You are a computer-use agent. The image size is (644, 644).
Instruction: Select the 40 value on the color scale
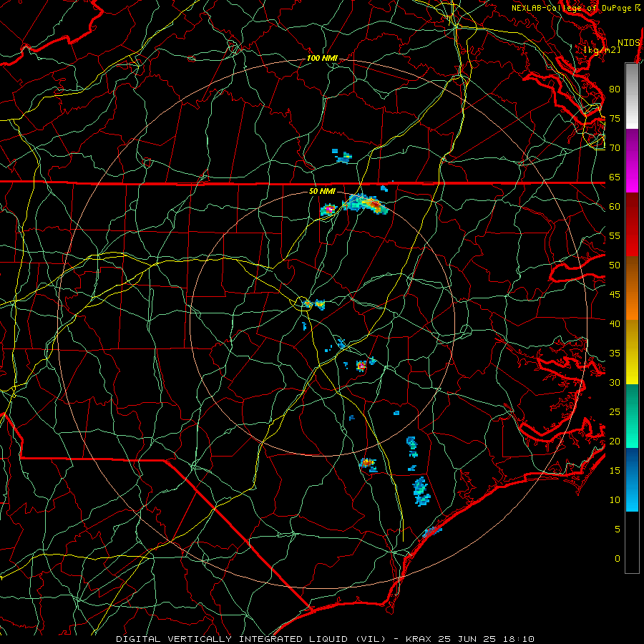(x=615, y=323)
